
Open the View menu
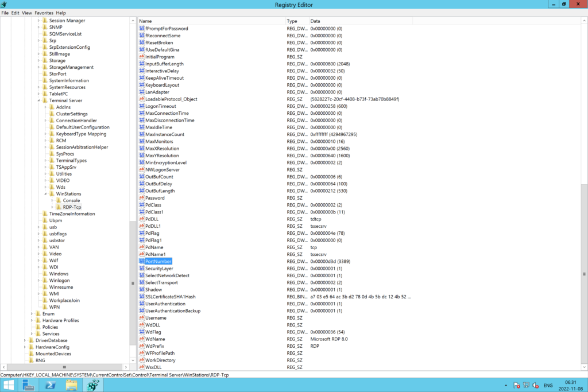coord(26,12)
